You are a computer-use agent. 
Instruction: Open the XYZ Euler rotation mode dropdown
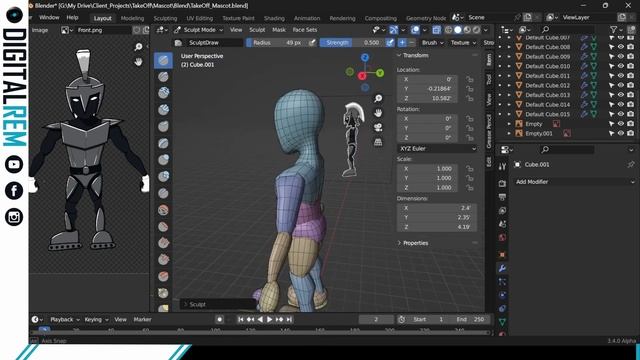[437, 149]
